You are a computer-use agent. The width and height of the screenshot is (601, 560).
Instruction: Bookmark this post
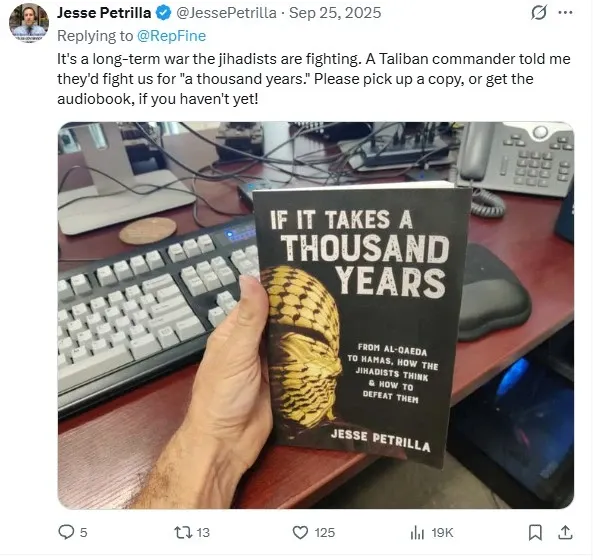click(x=535, y=532)
